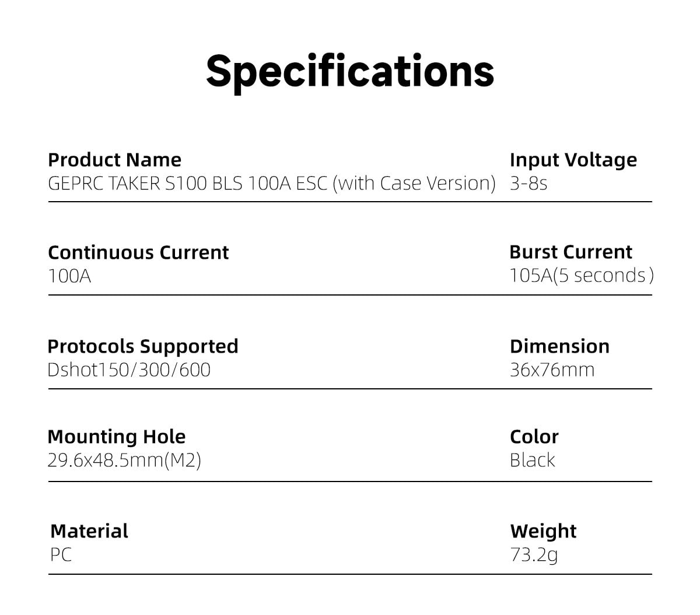Select the 29.6x48.5mm(M2) mounting value
700x615 pixels.
click(x=124, y=461)
